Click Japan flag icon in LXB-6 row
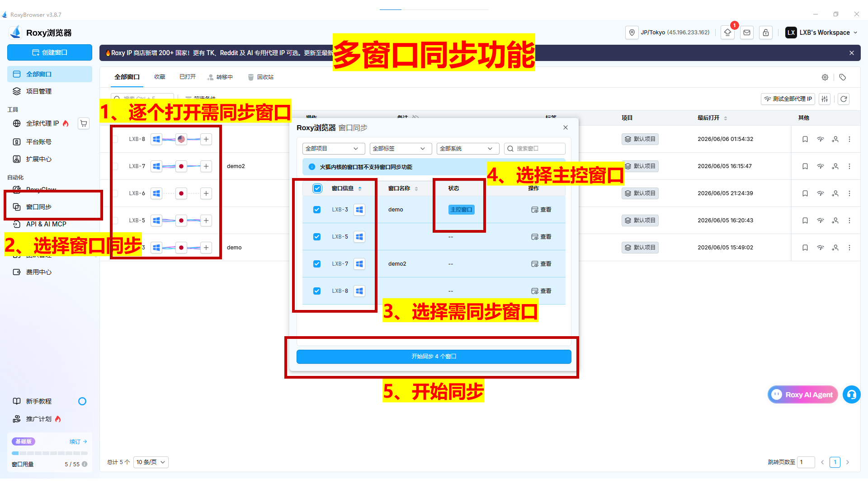Viewport: 868px width, 488px height. click(x=181, y=193)
